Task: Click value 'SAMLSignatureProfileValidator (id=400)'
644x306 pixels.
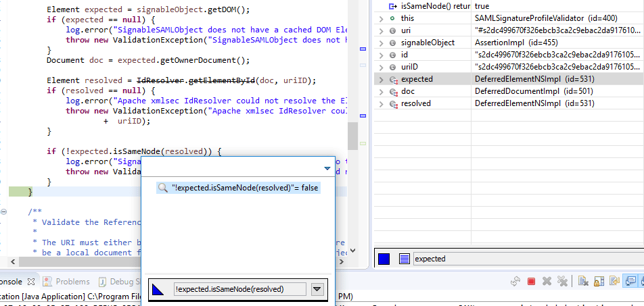Action: click(546, 18)
